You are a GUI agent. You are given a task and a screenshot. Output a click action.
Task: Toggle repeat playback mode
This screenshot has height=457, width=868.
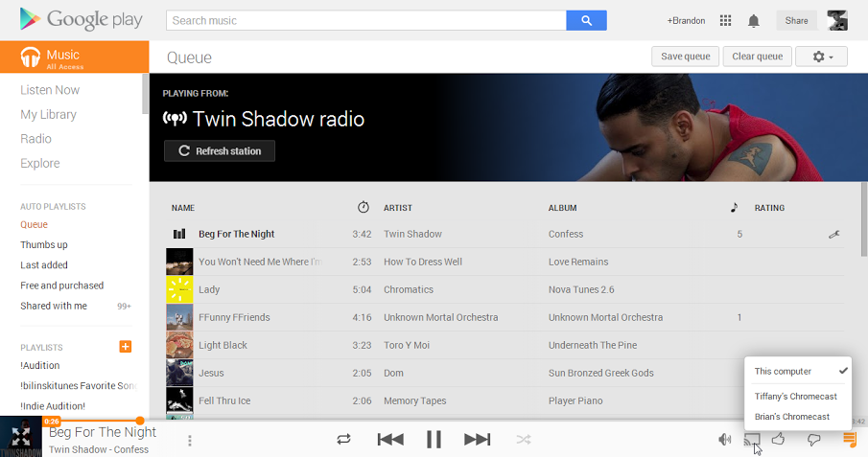(343, 439)
